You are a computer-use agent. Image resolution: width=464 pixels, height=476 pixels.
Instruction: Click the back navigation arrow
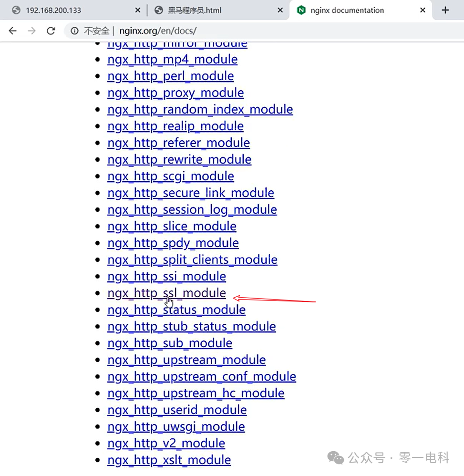(12, 31)
